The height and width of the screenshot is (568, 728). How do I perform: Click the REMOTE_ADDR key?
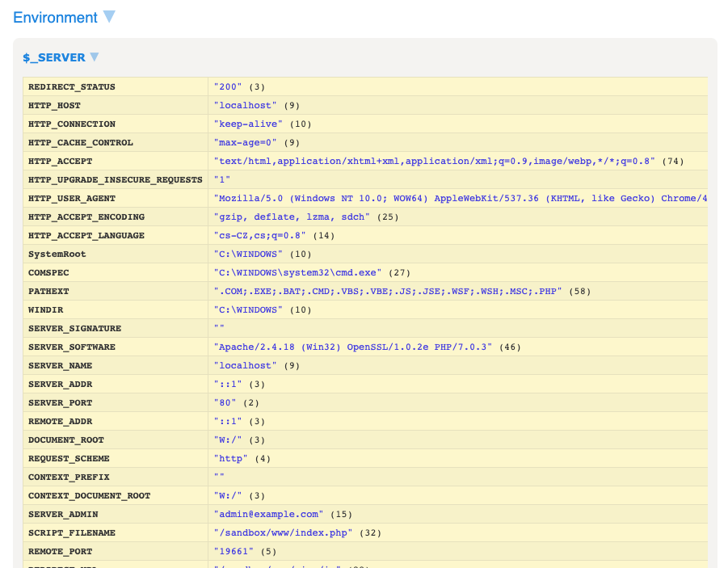coord(60,421)
